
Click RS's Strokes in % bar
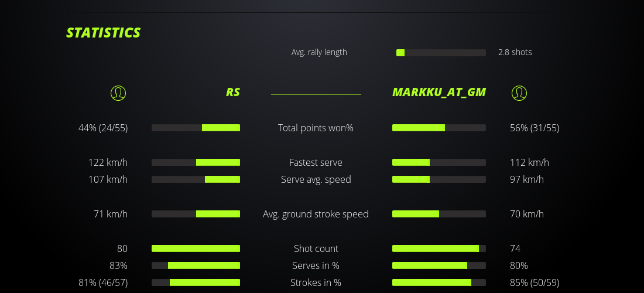(196, 282)
